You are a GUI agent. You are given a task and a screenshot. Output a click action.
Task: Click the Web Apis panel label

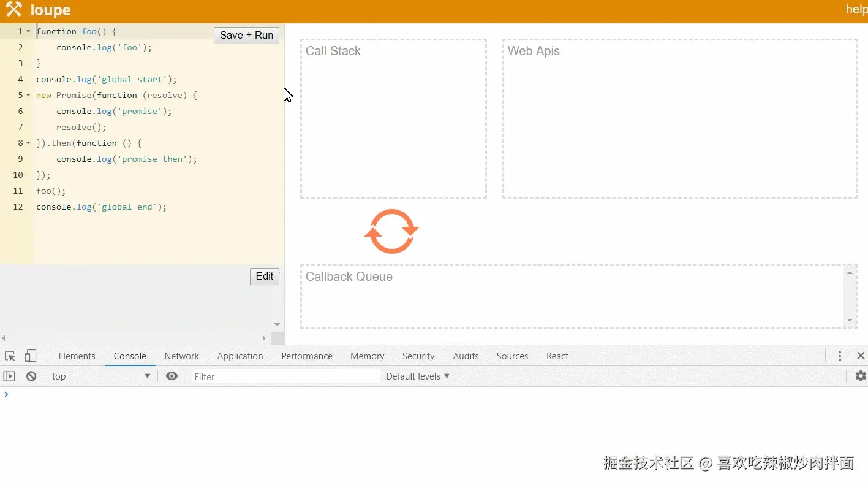click(534, 51)
